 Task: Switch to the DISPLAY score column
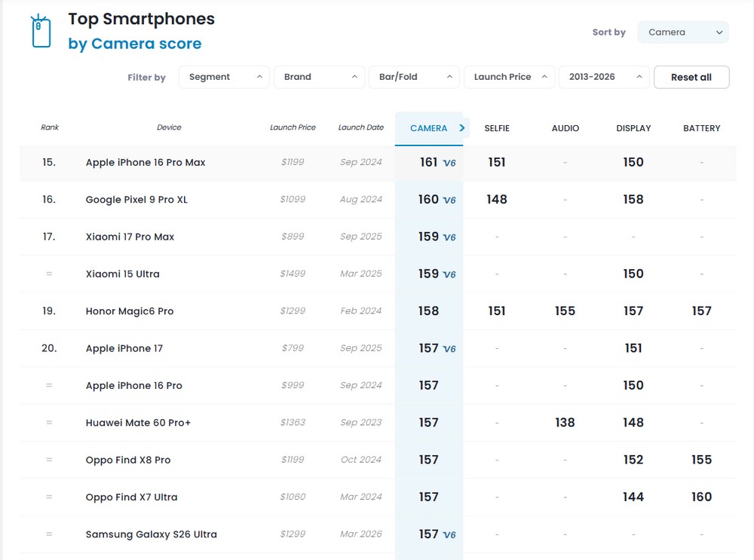(633, 128)
